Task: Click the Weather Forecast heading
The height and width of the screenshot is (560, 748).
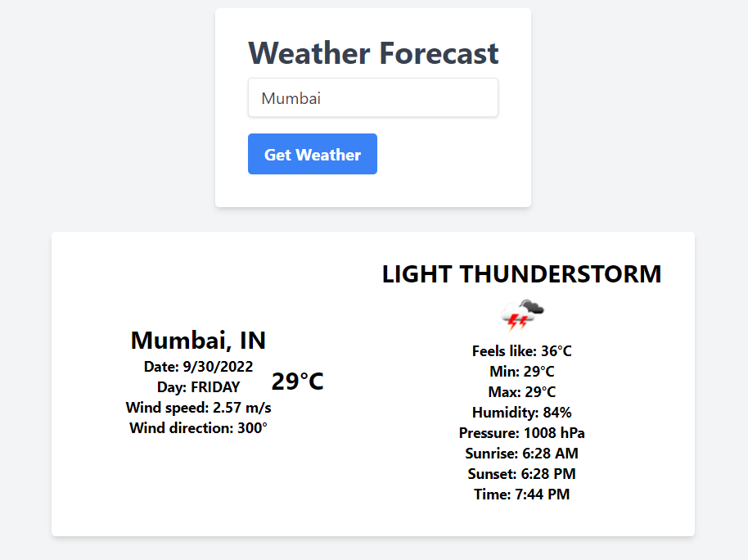Action: click(x=372, y=52)
